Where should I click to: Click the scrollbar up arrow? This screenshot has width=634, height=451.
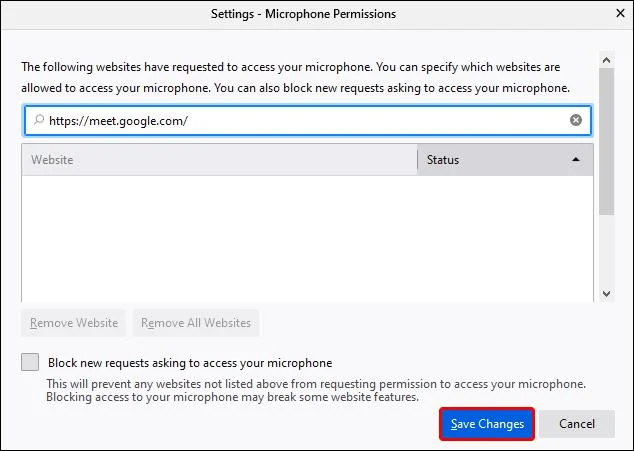[606, 60]
